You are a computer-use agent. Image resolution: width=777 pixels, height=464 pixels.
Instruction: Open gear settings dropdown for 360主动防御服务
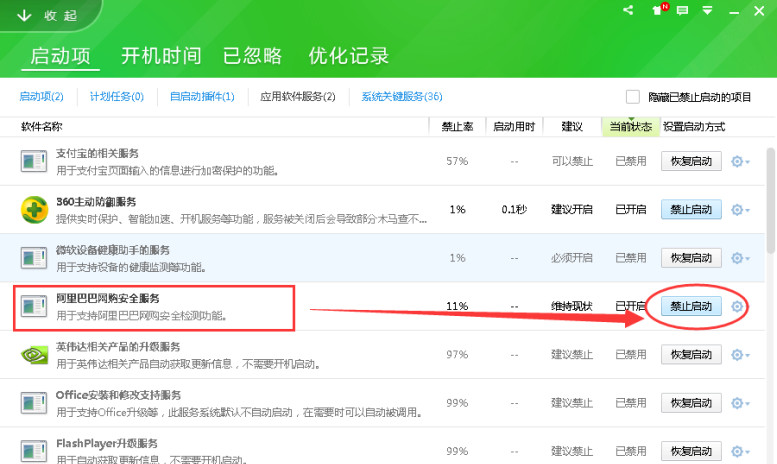(x=740, y=210)
